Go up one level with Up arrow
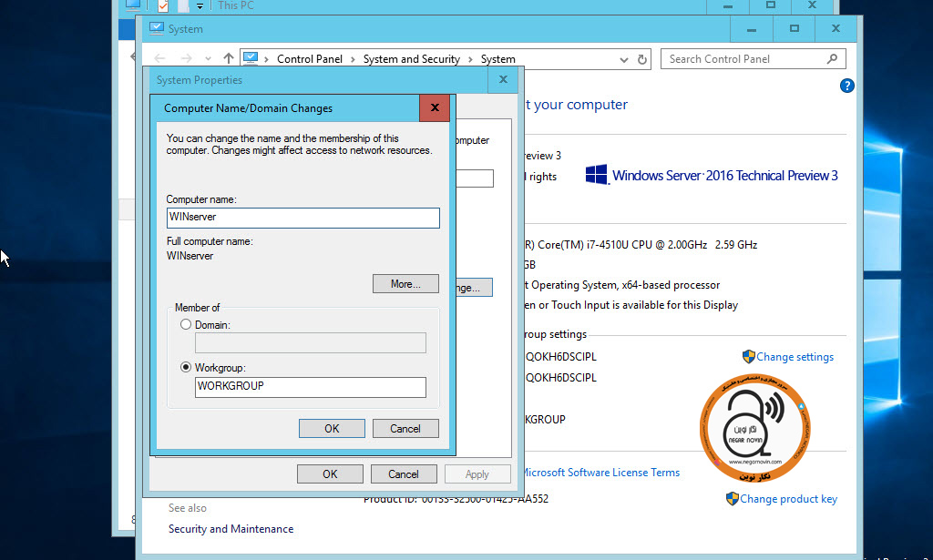 tap(229, 58)
